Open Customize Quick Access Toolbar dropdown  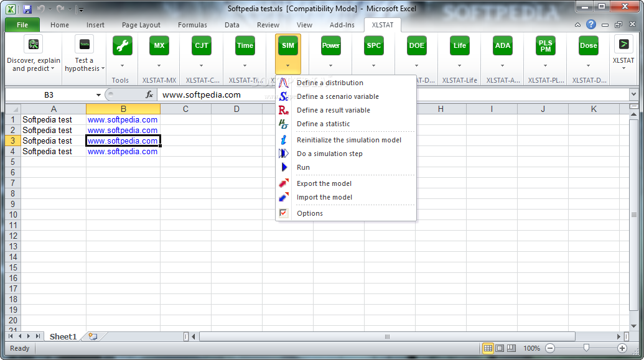coord(80,9)
